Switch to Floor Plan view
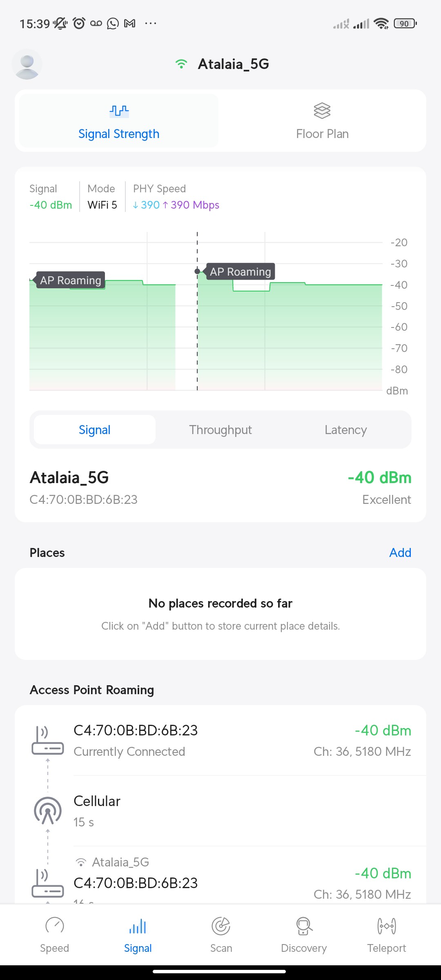The width and height of the screenshot is (441, 980). pos(322,121)
